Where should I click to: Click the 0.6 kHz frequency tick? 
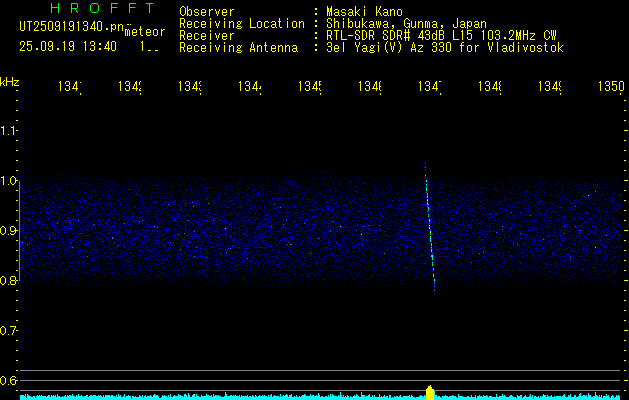tap(9, 380)
